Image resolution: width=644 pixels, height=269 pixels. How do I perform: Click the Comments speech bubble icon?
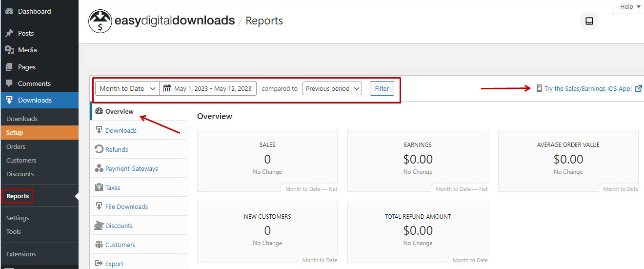tap(9, 83)
